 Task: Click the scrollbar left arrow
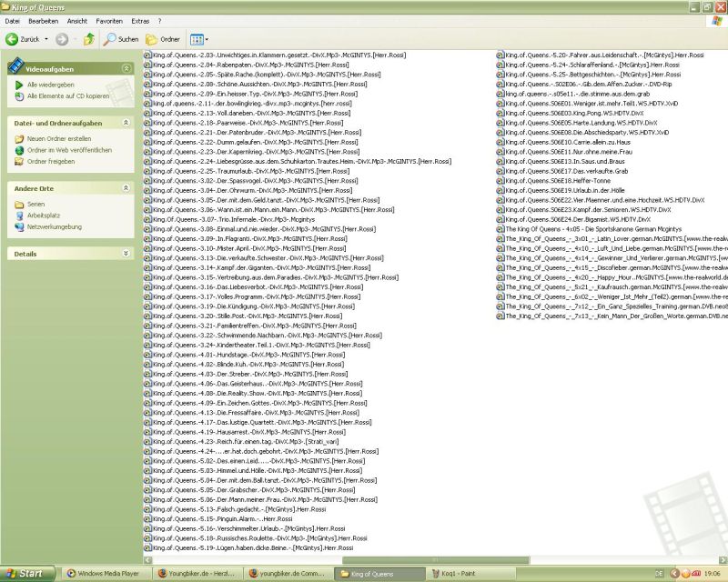147,560
